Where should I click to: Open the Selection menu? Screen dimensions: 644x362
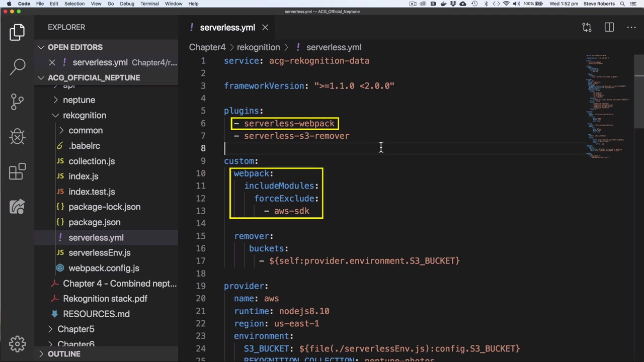tap(74, 4)
